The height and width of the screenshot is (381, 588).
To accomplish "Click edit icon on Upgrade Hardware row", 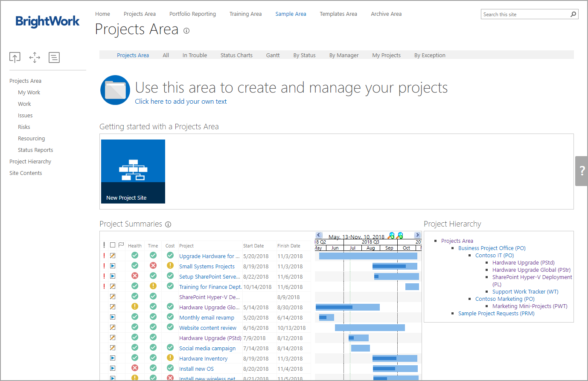I will click(x=113, y=256).
